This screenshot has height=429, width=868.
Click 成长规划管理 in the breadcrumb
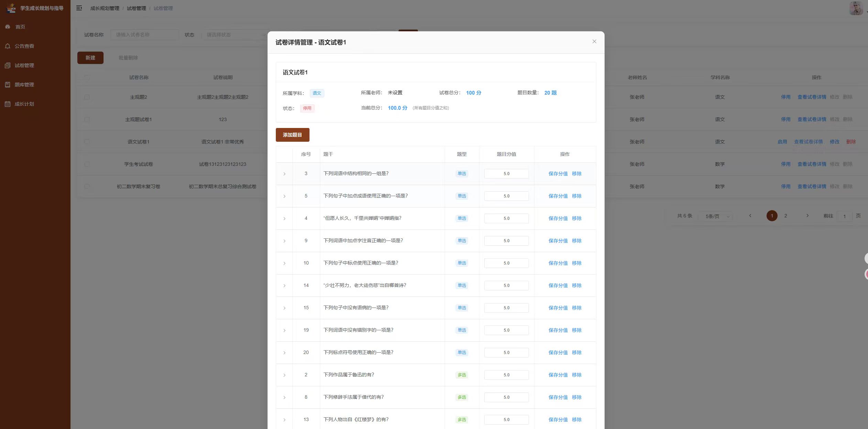tap(105, 8)
